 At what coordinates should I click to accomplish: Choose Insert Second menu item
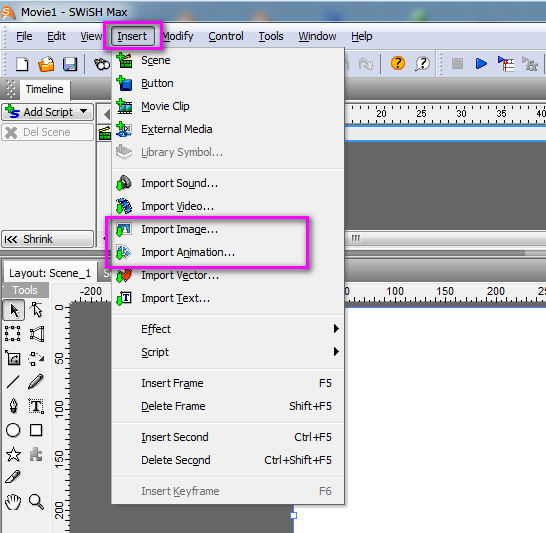(228, 437)
